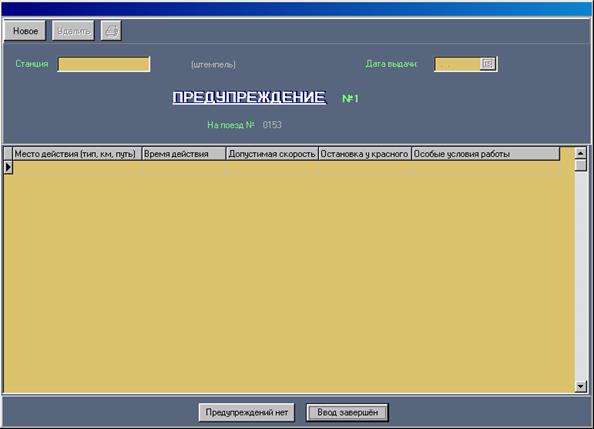Select the Время действия column header
Viewport: 594px width, 429px height.
[184, 154]
